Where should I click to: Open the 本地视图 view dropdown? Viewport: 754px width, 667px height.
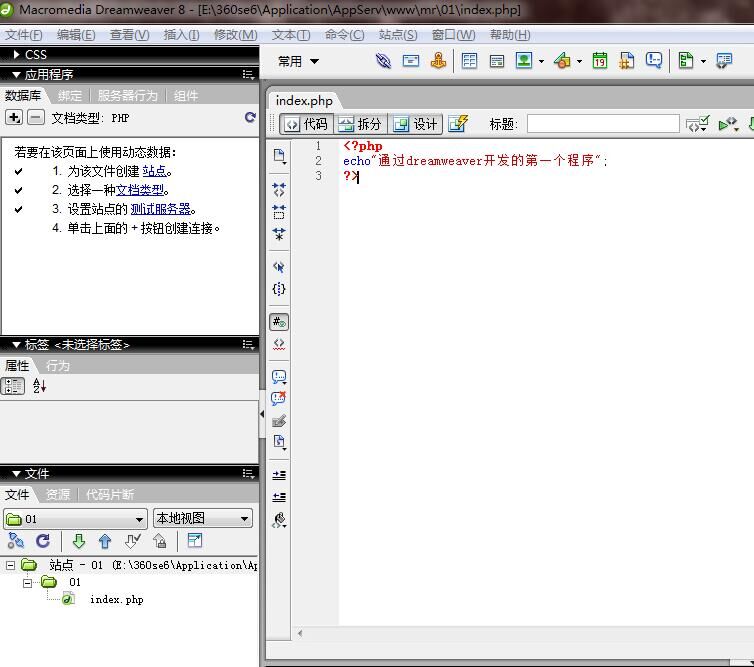click(203, 518)
